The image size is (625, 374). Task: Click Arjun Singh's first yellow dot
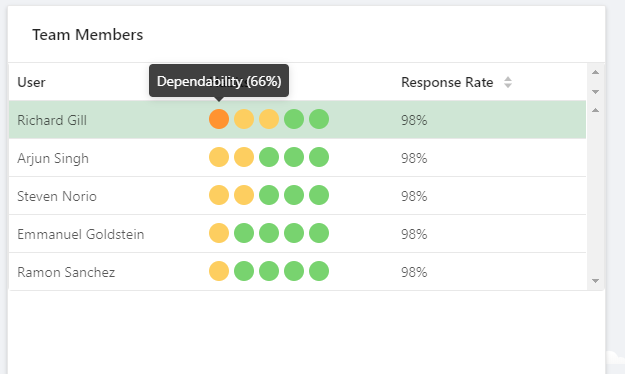tap(219, 157)
